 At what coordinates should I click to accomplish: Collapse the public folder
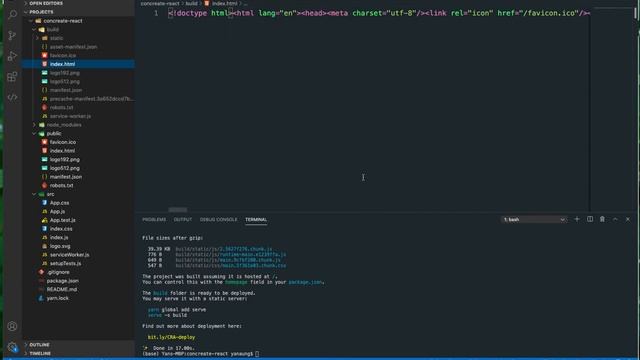pos(54,133)
